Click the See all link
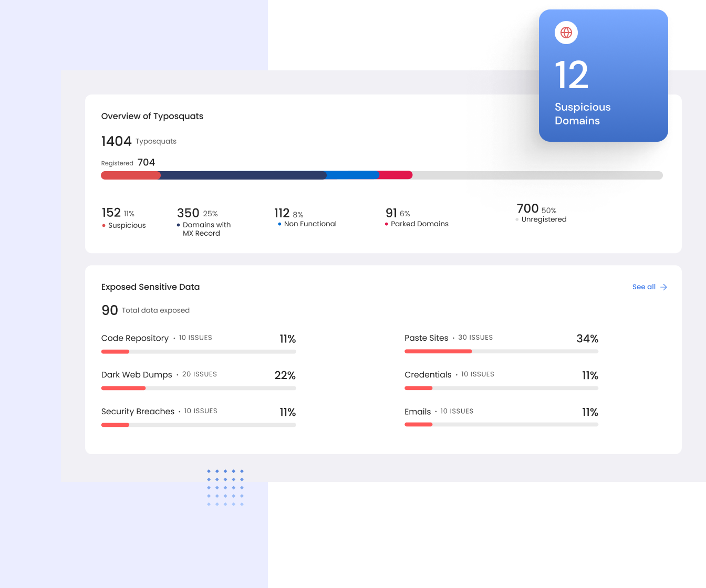The image size is (706, 588). (643, 287)
